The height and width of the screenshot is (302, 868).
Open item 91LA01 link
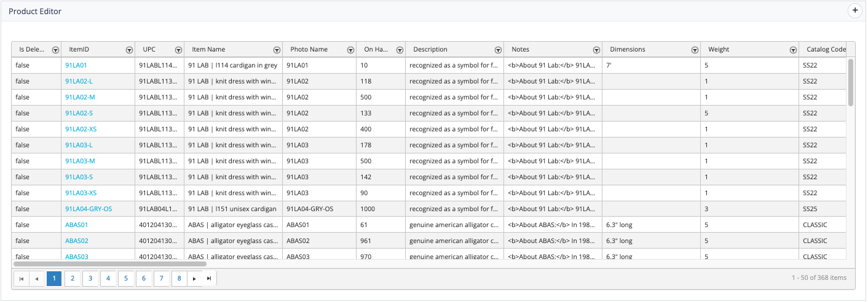click(76, 65)
